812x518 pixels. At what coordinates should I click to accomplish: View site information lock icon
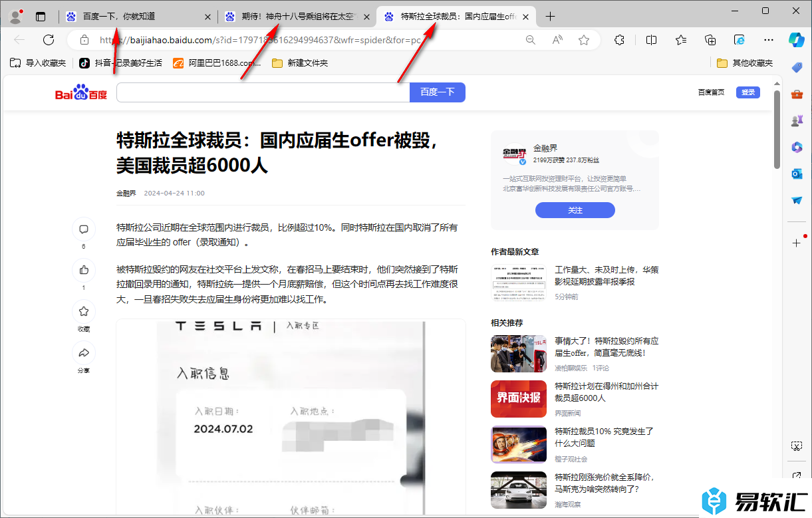(84, 40)
